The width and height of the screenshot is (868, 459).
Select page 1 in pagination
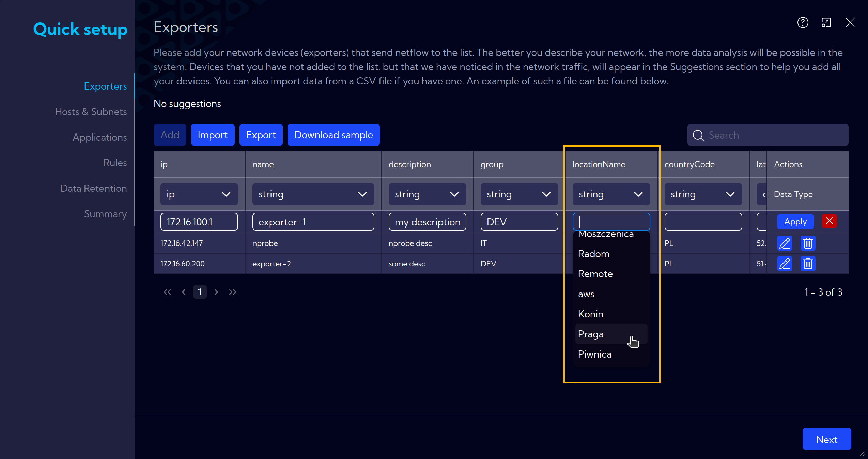tap(200, 292)
